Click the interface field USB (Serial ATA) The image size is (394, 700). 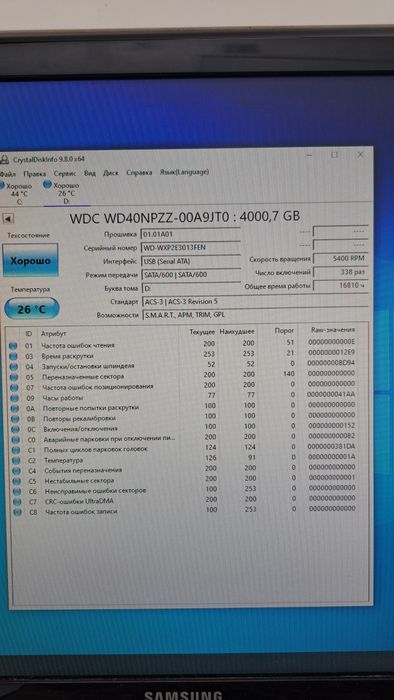click(x=191, y=261)
